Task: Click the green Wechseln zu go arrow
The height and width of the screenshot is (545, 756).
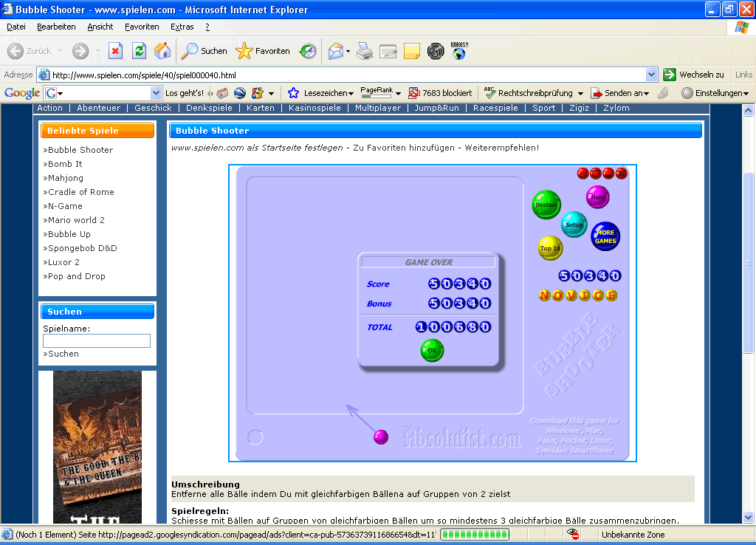Action: click(669, 75)
